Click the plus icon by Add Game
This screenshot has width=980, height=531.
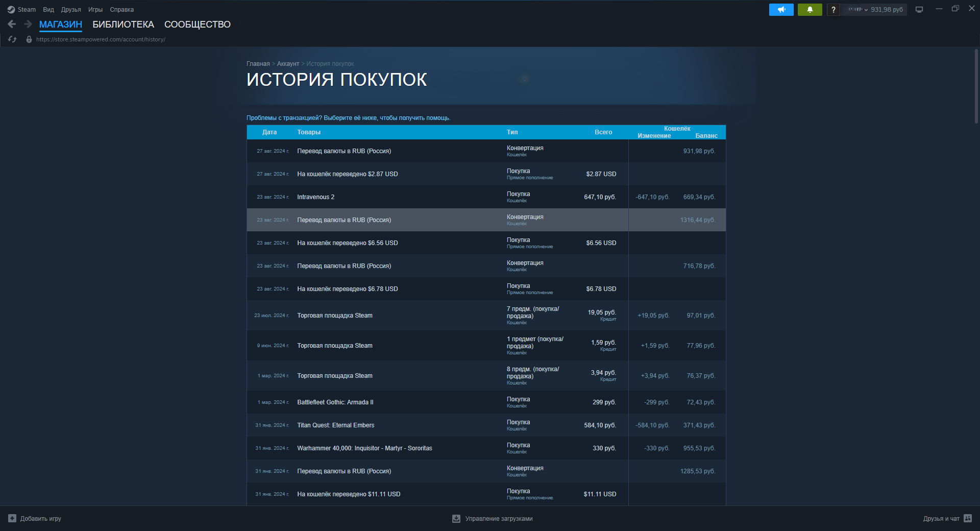click(x=12, y=518)
